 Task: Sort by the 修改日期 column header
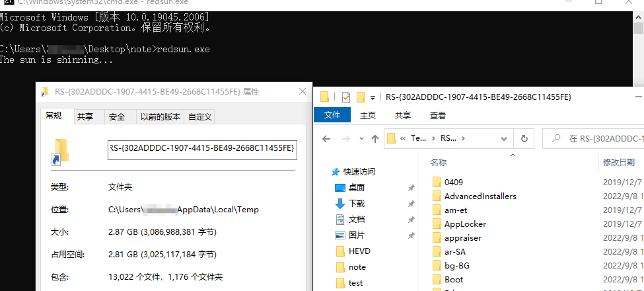pyautogui.click(x=618, y=162)
